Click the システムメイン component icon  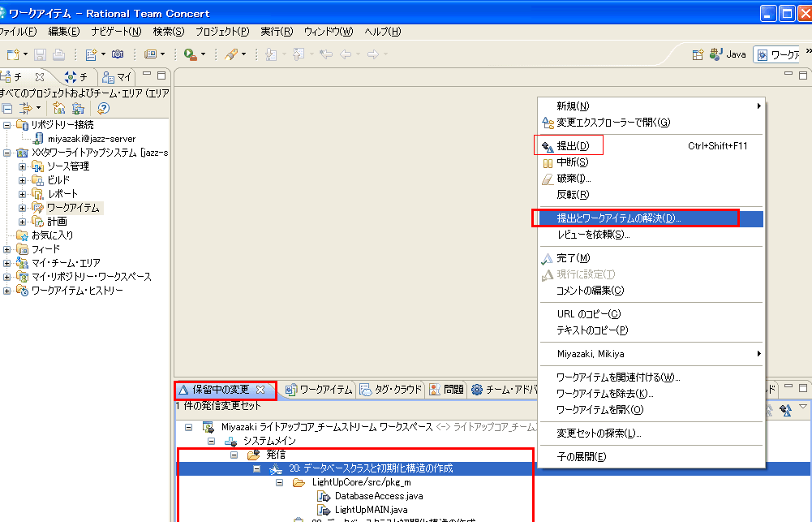(230, 441)
